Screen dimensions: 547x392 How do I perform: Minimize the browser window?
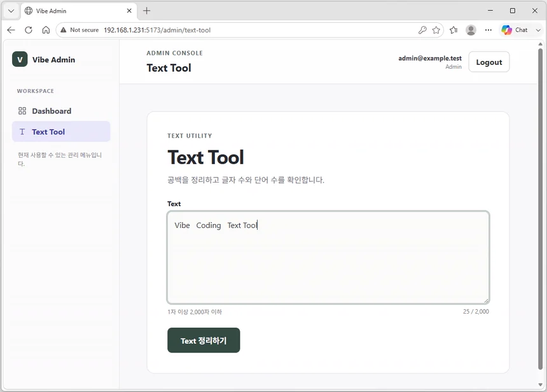click(490, 11)
